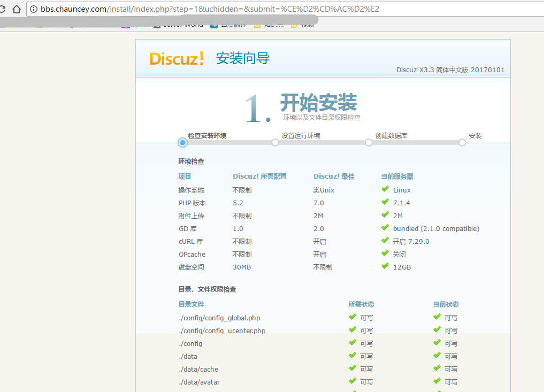Click the required-state check for ./data

click(x=353, y=355)
